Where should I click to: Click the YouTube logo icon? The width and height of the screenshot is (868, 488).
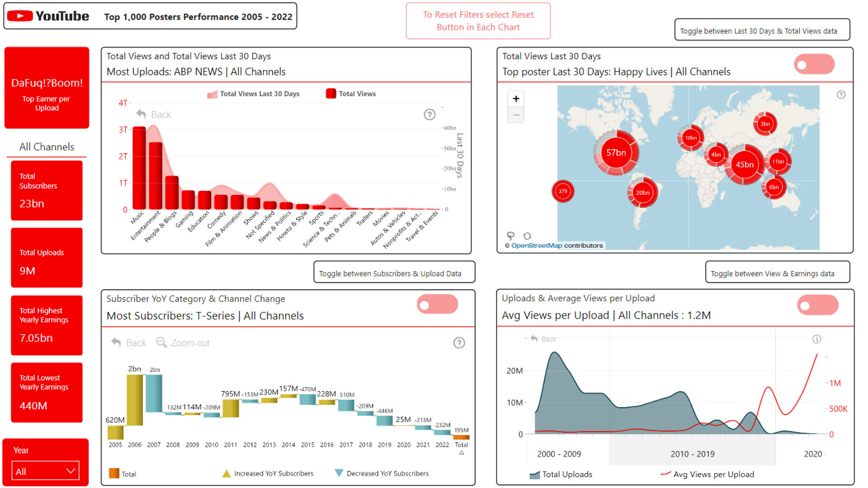coord(20,16)
